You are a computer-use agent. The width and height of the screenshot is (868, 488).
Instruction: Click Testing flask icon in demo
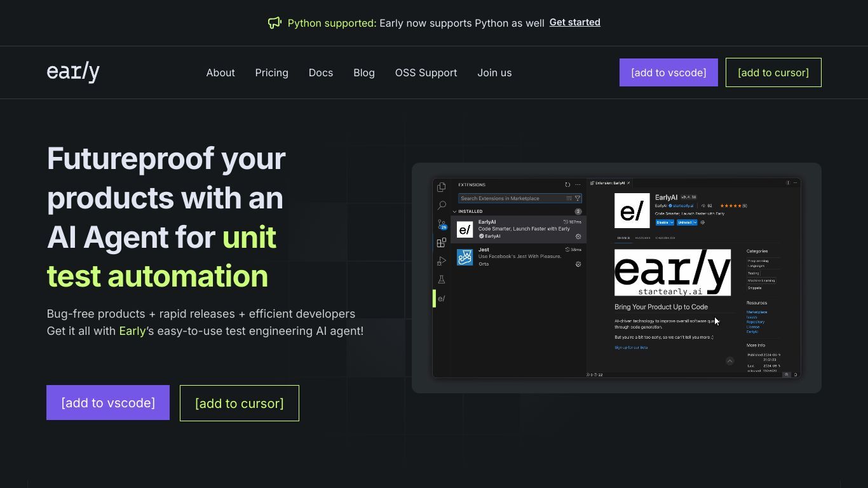point(442,280)
